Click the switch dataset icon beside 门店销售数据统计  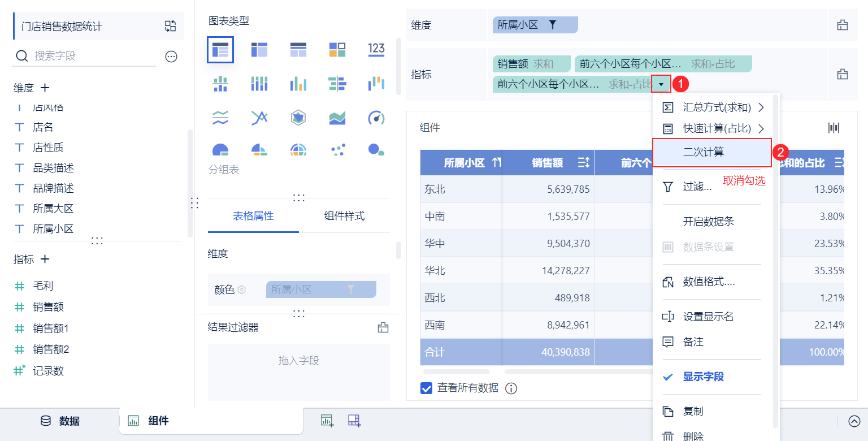[170, 26]
